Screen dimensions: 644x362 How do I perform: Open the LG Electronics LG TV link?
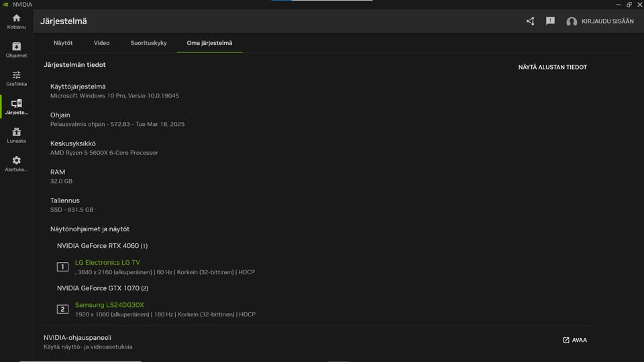point(107,263)
